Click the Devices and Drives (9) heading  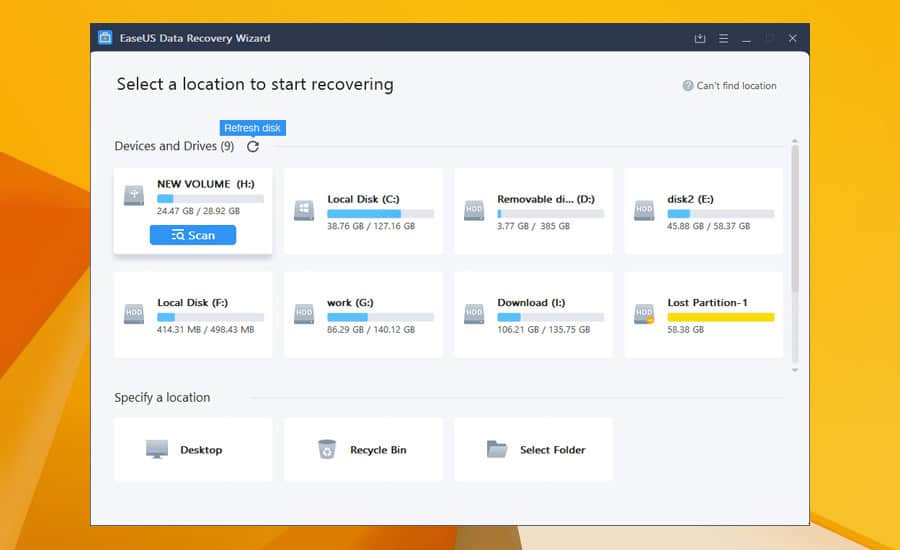pyautogui.click(x=174, y=146)
